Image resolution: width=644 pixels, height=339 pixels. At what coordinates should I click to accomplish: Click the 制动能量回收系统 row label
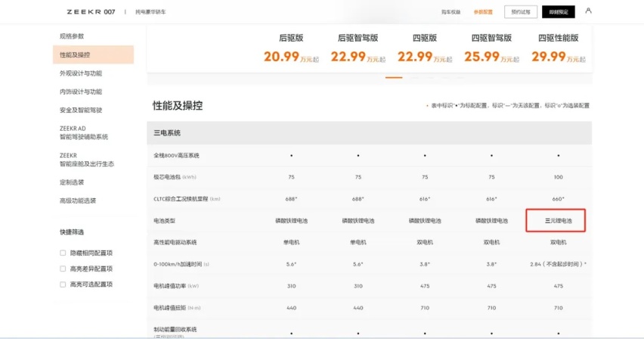(175, 329)
